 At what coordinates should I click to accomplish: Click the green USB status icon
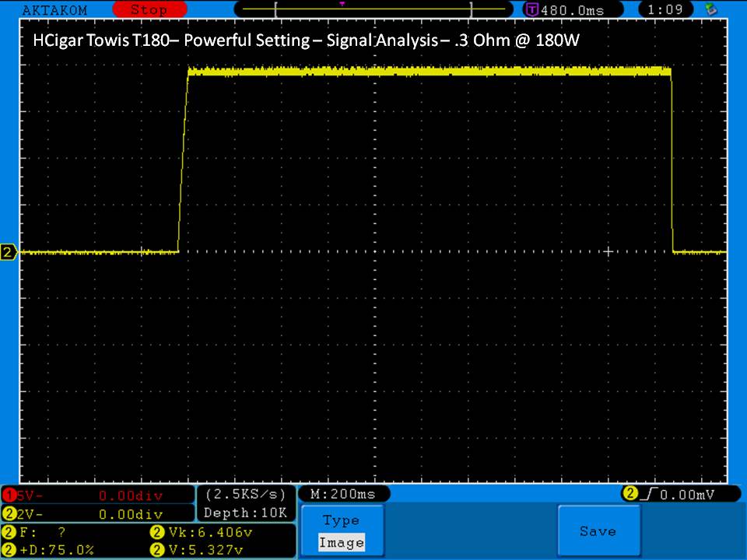tap(710, 10)
